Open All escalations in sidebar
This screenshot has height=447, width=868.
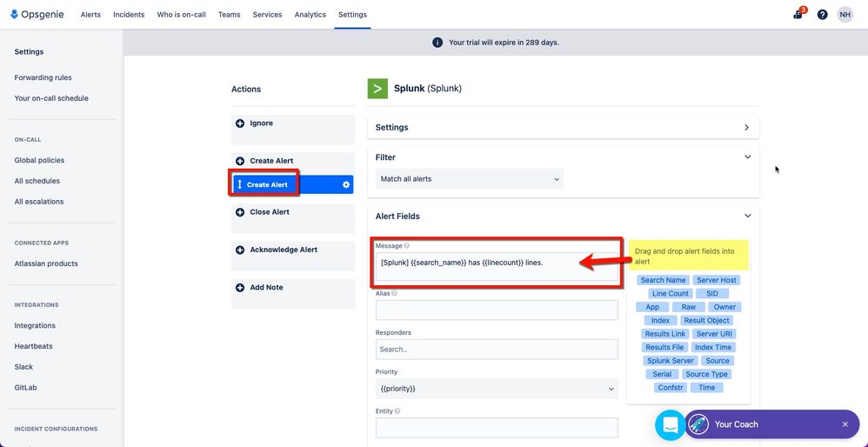click(x=39, y=202)
